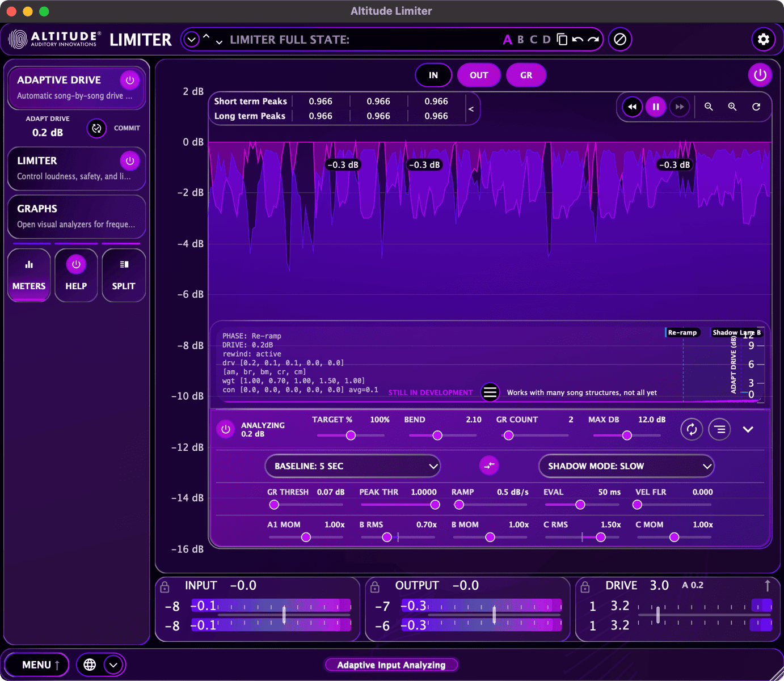Open the Menu button
Image resolution: width=784 pixels, height=681 pixels.
pyautogui.click(x=37, y=665)
